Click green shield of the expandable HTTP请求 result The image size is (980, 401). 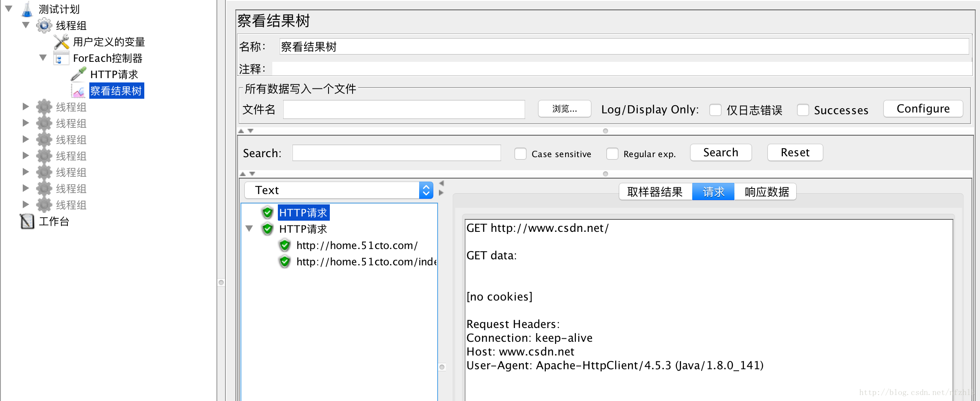268,229
